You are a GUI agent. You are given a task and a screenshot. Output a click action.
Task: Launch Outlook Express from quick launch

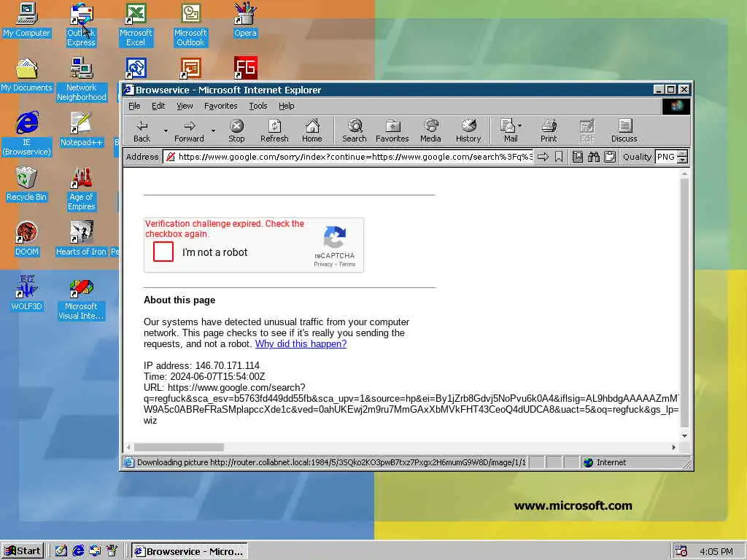95,551
